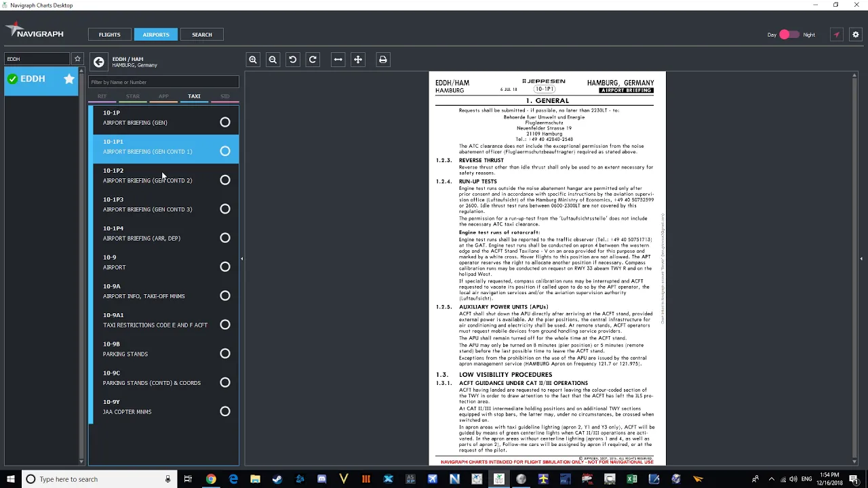Open Google Chrome from the taskbar
The image size is (868, 488).
point(211,479)
